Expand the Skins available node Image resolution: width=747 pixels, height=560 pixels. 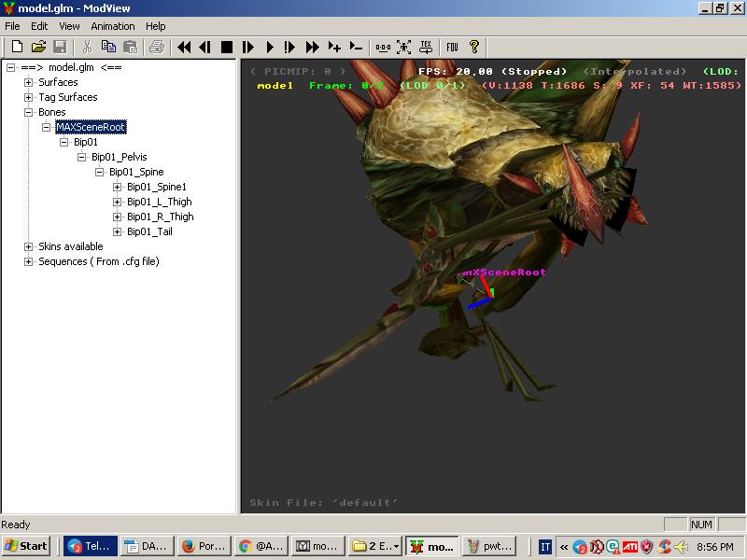tap(29, 246)
